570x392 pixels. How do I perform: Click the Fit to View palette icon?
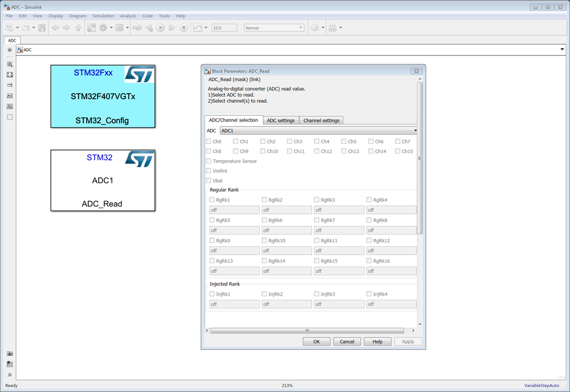pyautogui.click(x=10, y=75)
